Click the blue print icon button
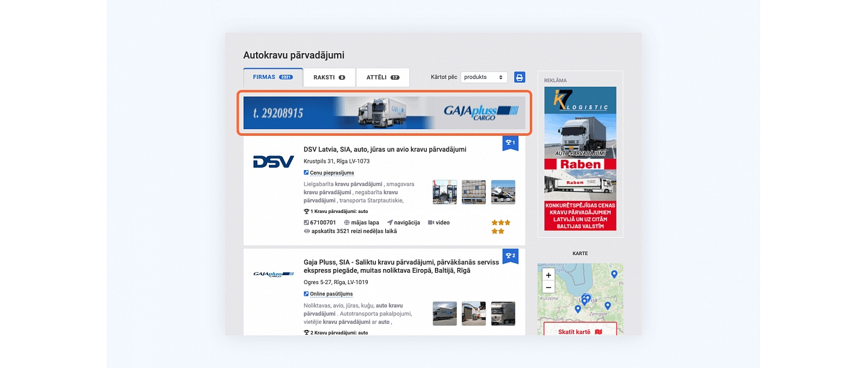 pos(520,77)
